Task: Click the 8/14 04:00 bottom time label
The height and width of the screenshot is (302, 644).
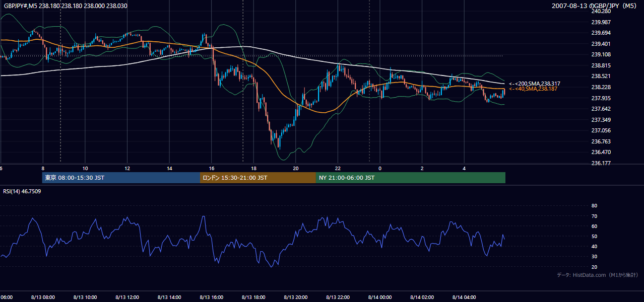Action: (465, 297)
